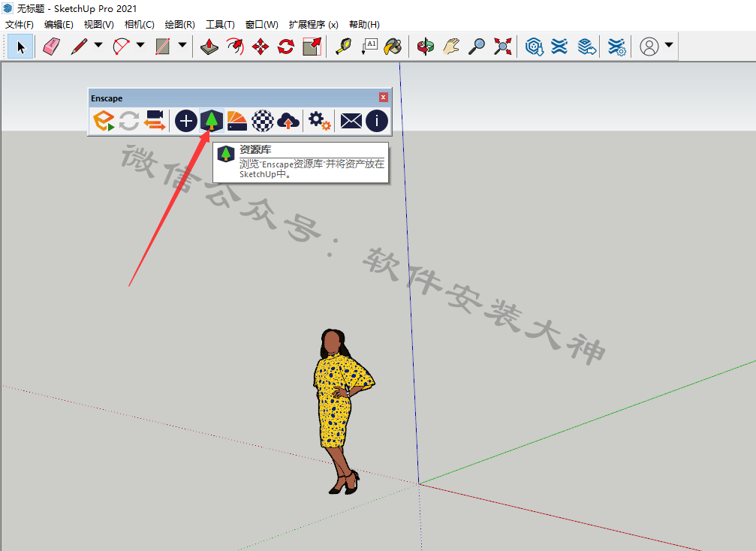Open the 视图(V) menu
756x551 pixels.
pos(98,25)
